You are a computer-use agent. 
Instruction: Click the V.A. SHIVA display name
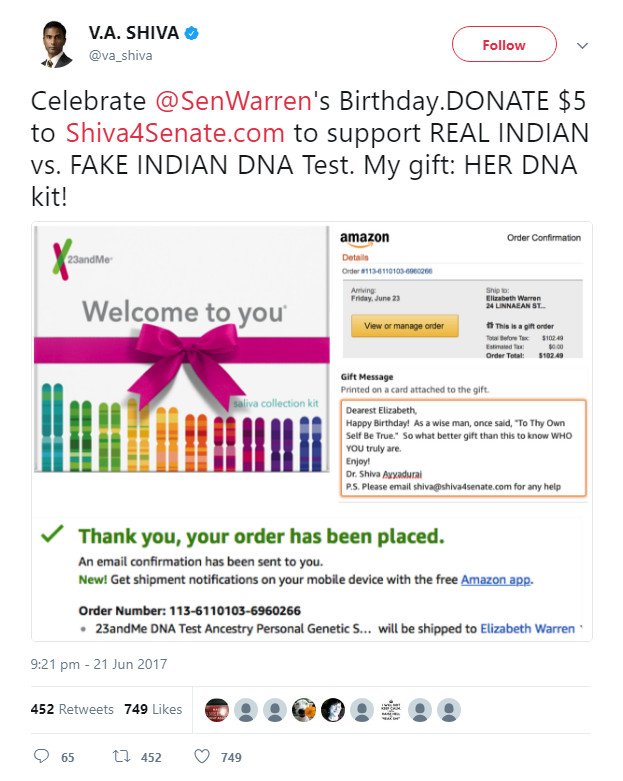coord(133,33)
